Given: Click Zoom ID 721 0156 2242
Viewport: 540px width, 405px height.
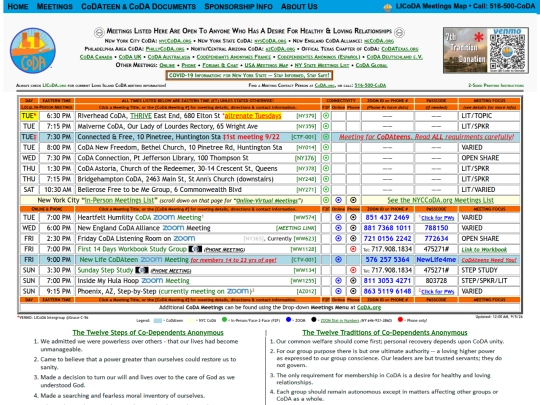Looking at the screenshot, I should click(387, 238).
